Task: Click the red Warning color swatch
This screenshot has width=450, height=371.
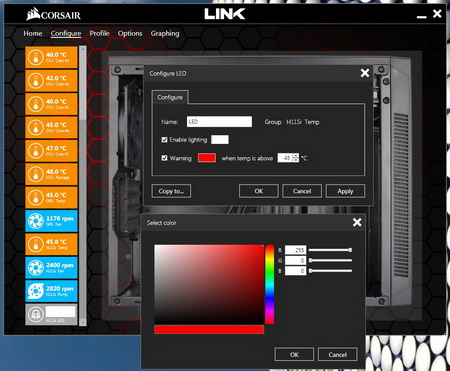Action: tap(207, 158)
